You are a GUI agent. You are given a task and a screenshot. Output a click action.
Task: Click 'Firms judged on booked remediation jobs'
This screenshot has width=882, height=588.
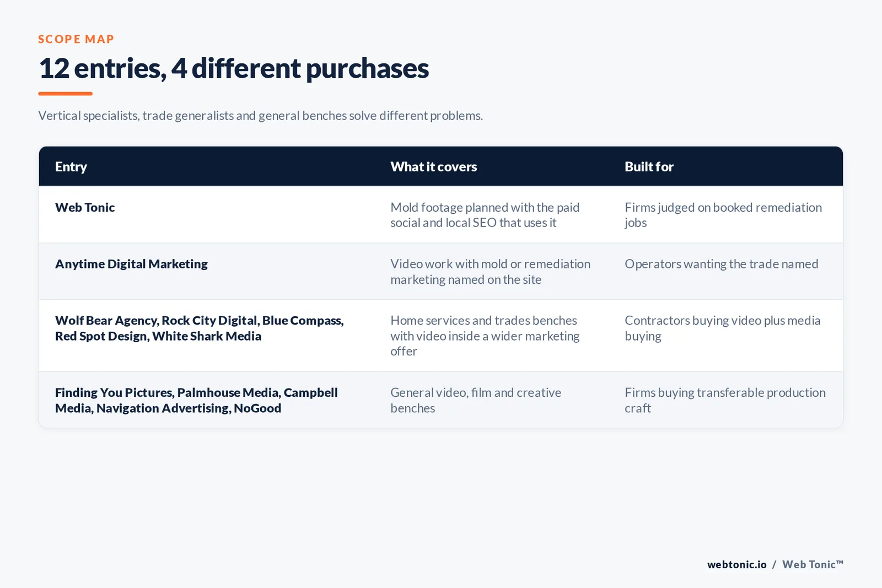pyautogui.click(x=723, y=215)
